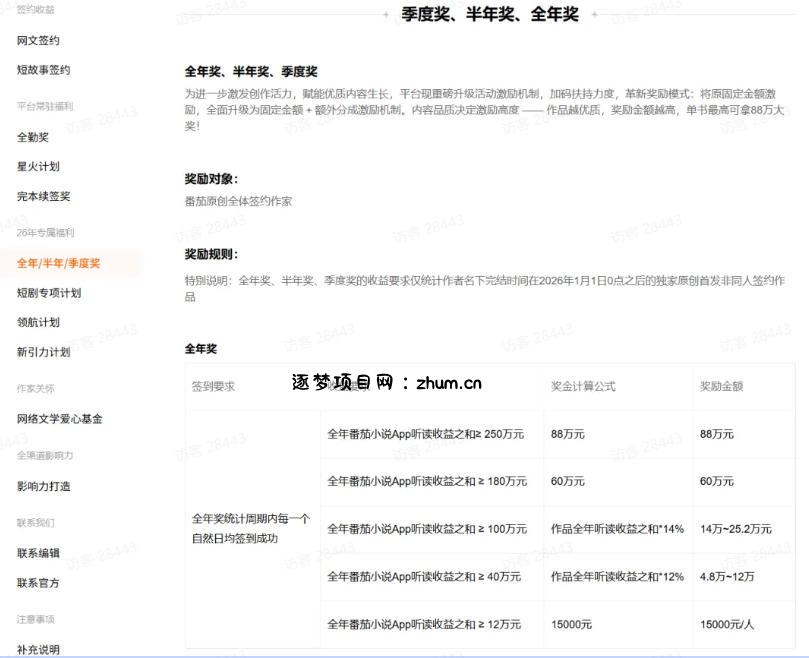Open 新引力计划 in the sidebar
Screen dimensions: 809x658
click(x=43, y=352)
